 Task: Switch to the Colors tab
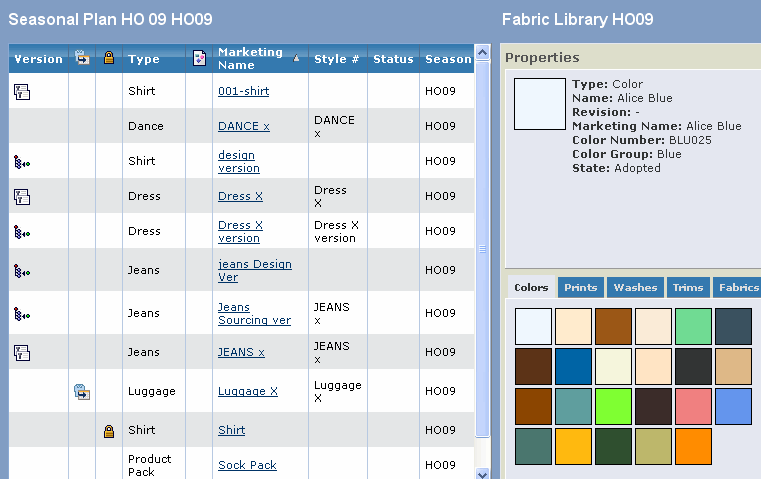tap(531, 287)
